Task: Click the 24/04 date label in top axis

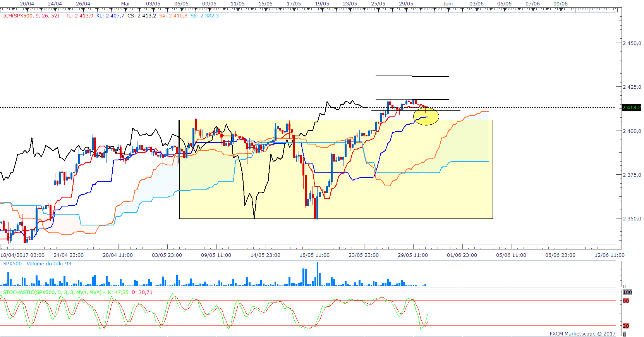Action: pyautogui.click(x=55, y=4)
